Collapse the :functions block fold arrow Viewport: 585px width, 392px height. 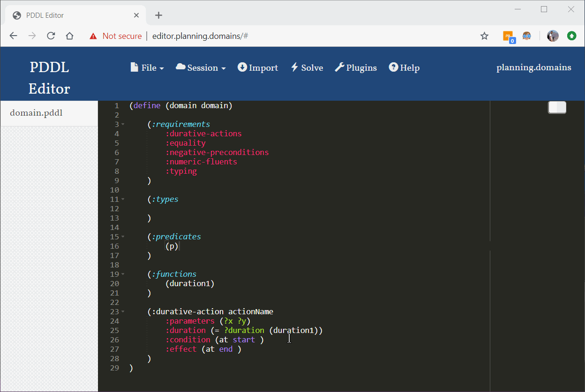[123, 274]
